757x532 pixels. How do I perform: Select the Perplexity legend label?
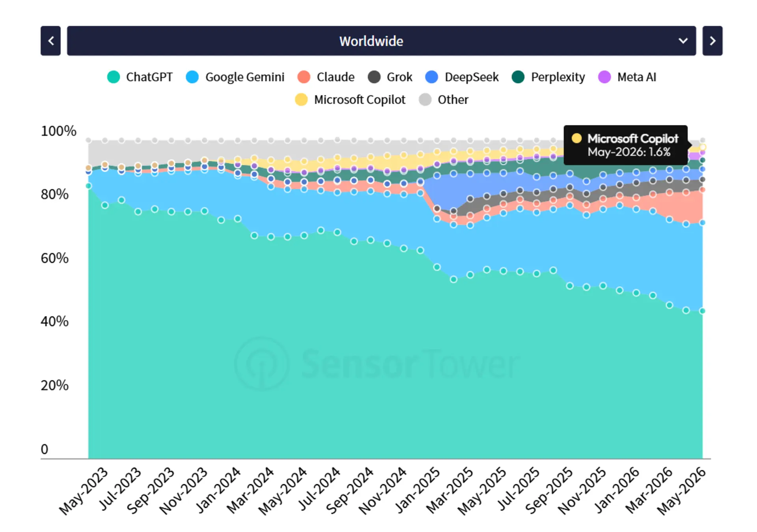(558, 77)
